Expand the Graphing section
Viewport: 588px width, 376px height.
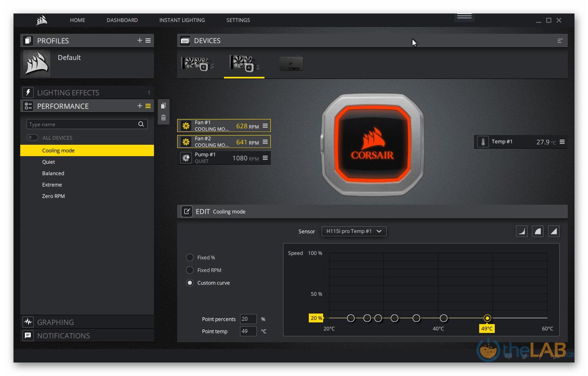click(x=87, y=322)
